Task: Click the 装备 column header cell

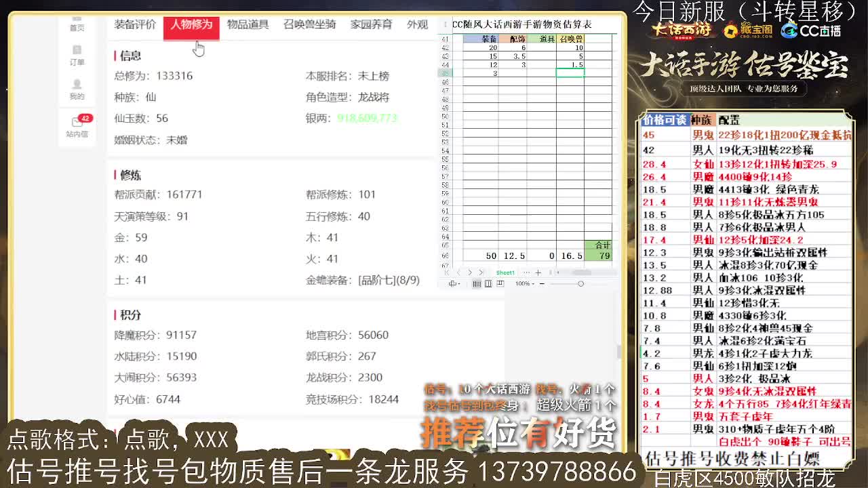Action: [481, 39]
